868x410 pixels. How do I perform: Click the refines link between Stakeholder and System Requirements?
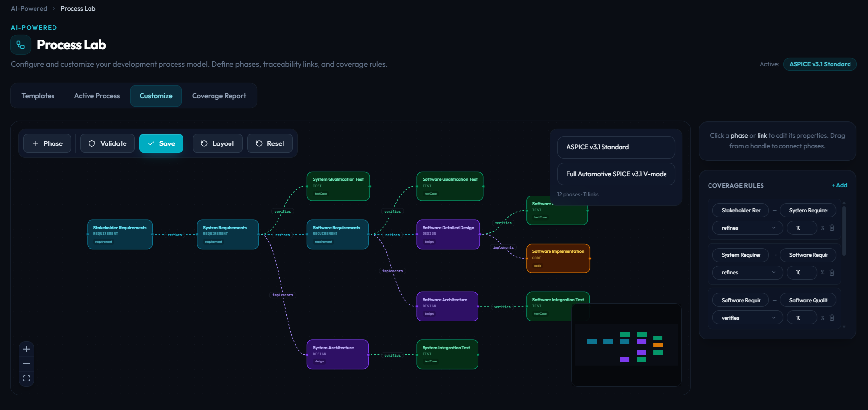175,235
